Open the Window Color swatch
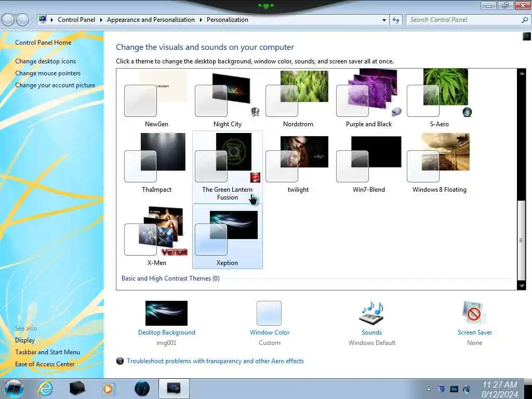Viewport: 532px width, 399px height. (269, 313)
